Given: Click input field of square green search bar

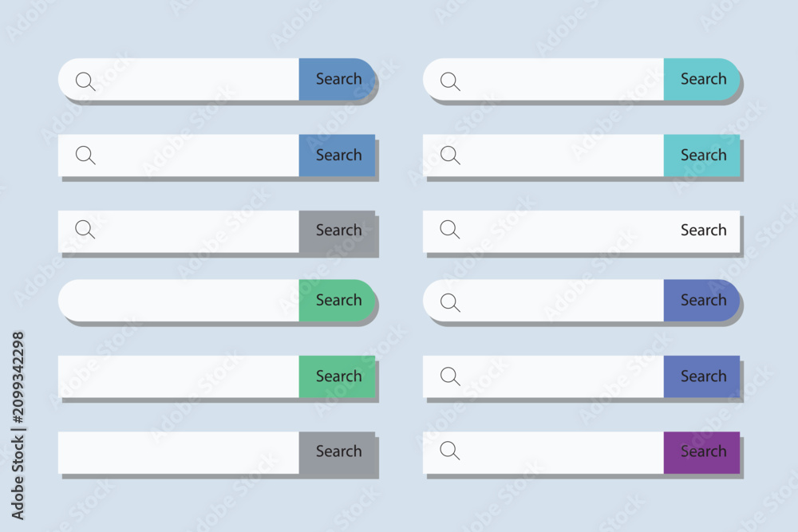Looking at the screenshot, I should tap(179, 376).
